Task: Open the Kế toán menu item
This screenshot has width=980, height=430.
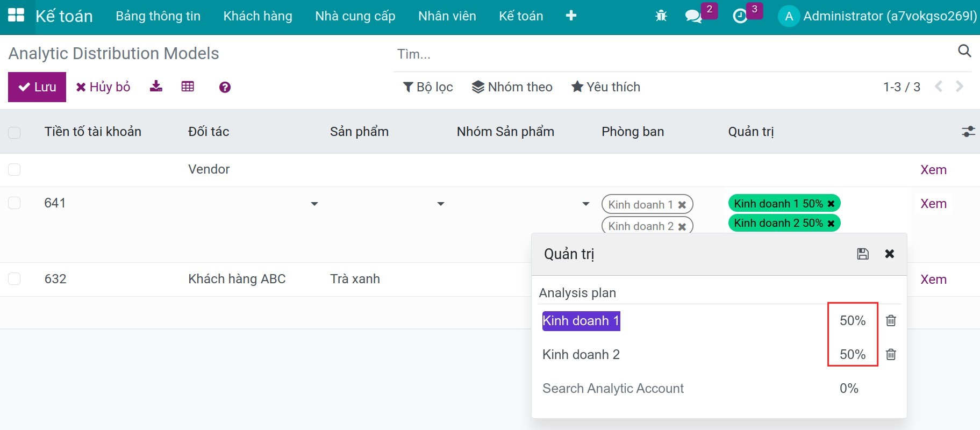Action: click(521, 16)
